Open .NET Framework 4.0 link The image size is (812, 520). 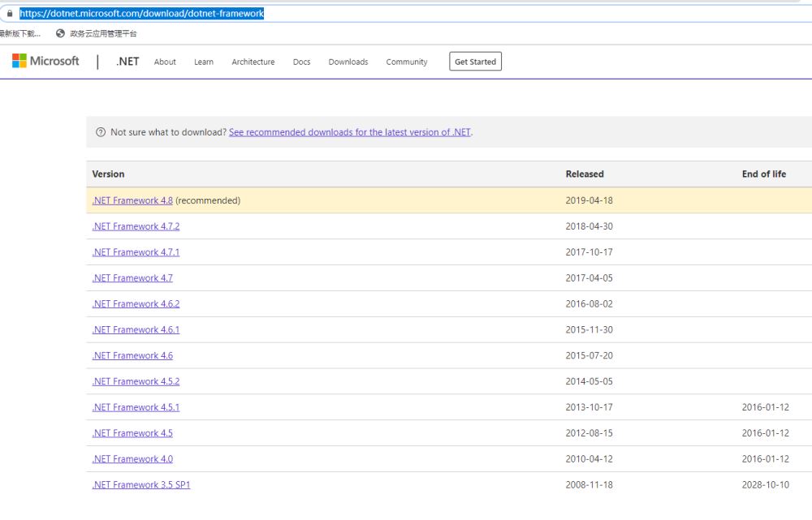[x=132, y=459]
